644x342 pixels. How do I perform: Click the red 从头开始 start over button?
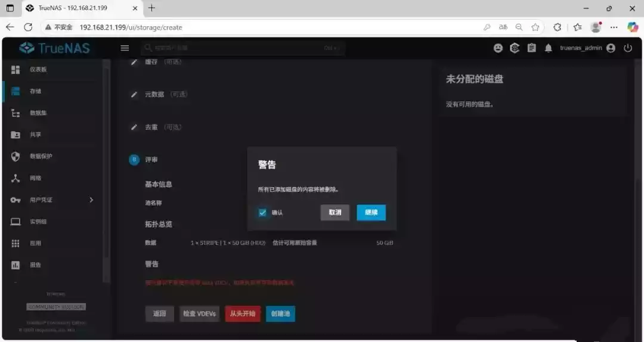(242, 313)
